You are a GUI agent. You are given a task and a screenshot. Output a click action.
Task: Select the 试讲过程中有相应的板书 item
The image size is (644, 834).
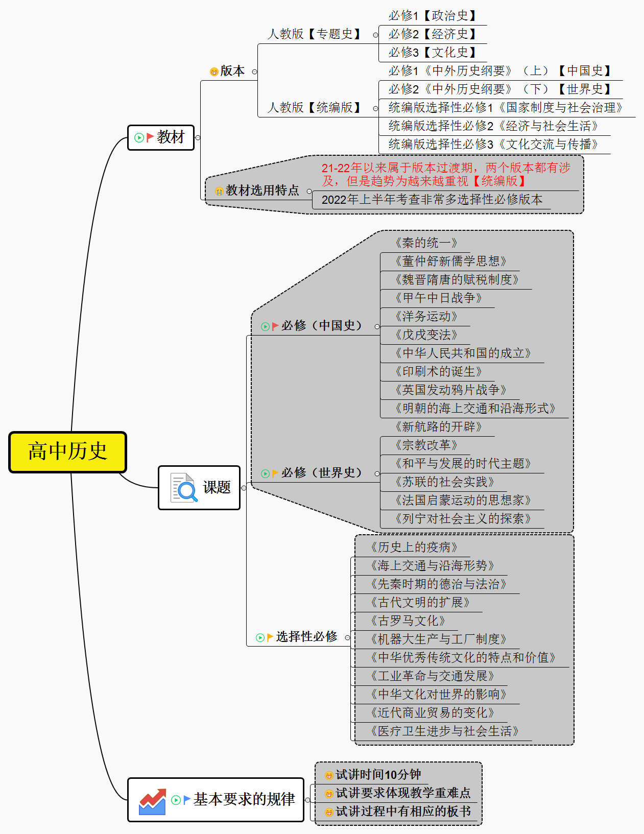402,812
